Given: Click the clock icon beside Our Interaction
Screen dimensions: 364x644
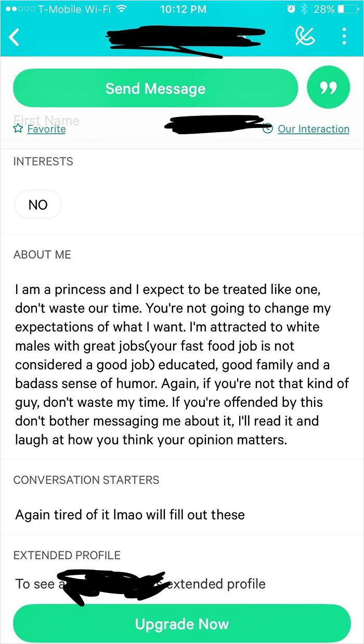Looking at the screenshot, I should pyautogui.click(x=268, y=129).
